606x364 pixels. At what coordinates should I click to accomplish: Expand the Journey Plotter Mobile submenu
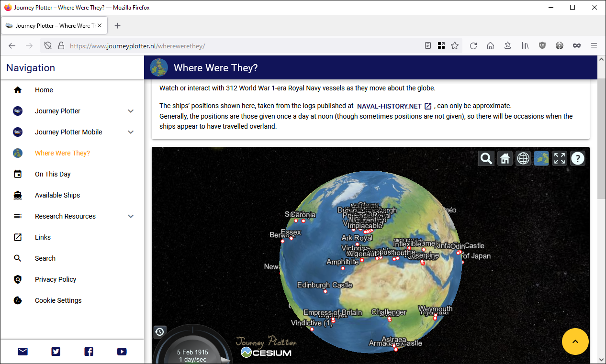pos(131,132)
